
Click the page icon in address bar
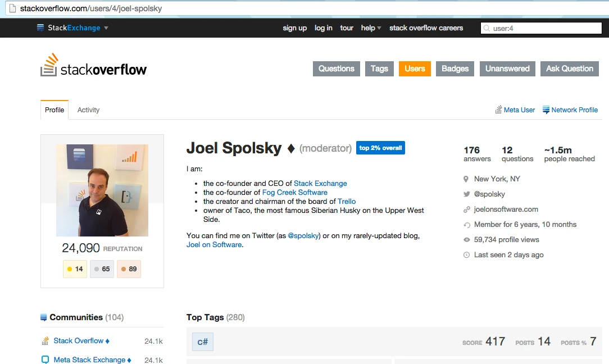coord(12,8)
